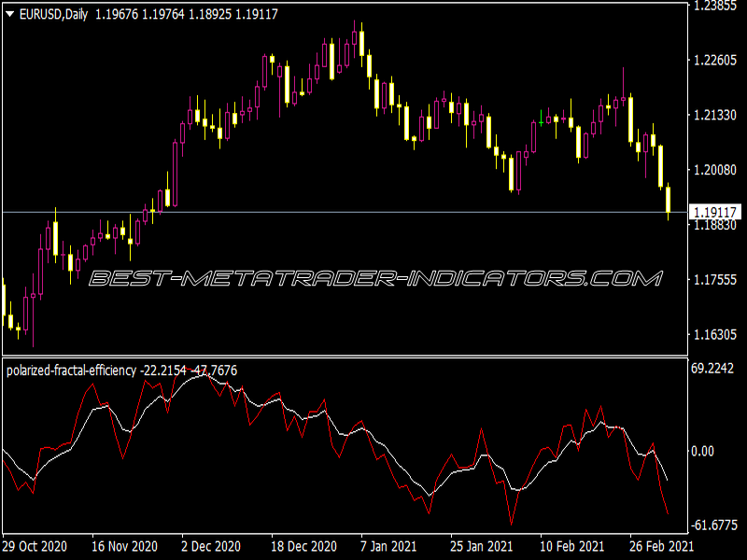Image resolution: width=747 pixels, height=560 pixels.
Task: Click the EURUSD,Daily dropdown triangle
Action: point(9,14)
